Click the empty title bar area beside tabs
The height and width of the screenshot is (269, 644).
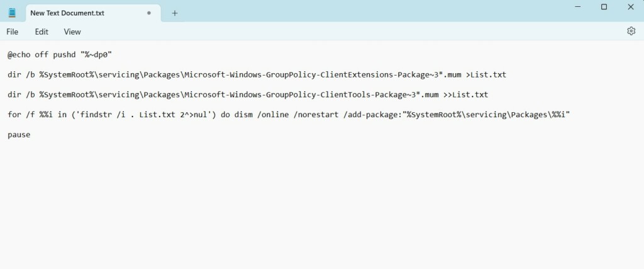click(x=377, y=13)
